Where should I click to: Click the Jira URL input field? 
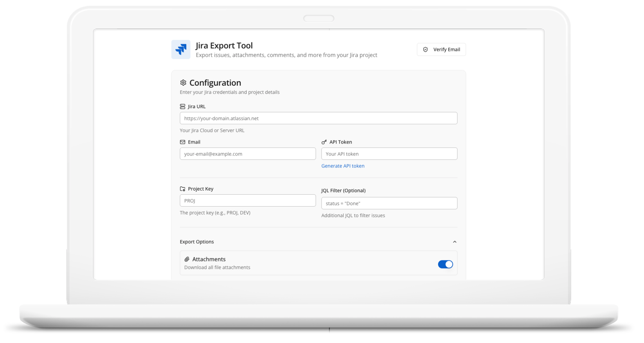pos(318,118)
